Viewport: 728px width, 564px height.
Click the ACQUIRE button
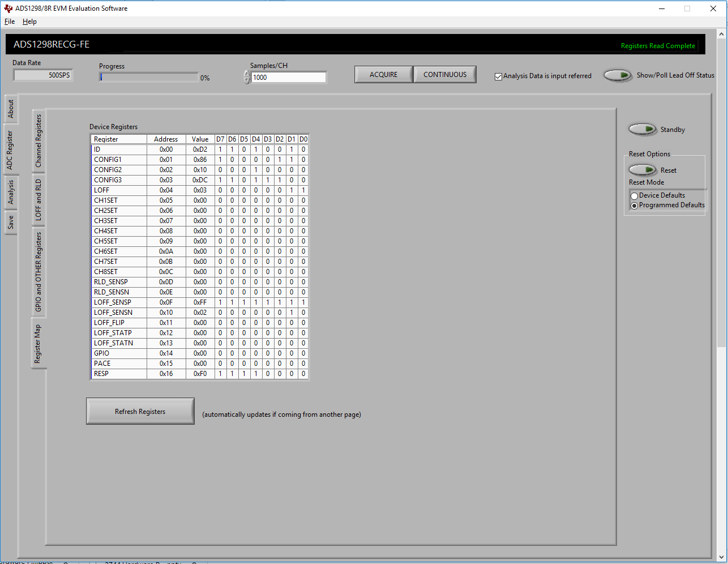pyautogui.click(x=384, y=75)
